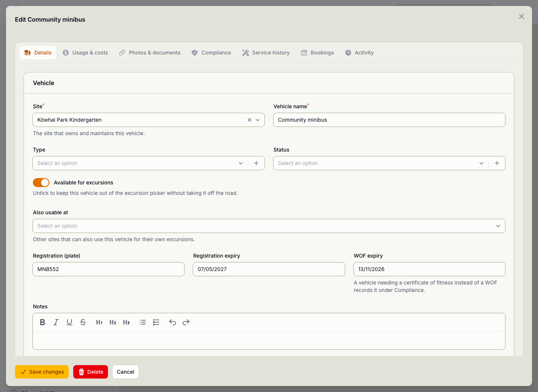The image size is (538, 392).
Task: Click the Underline formatting icon
Action: point(69,322)
